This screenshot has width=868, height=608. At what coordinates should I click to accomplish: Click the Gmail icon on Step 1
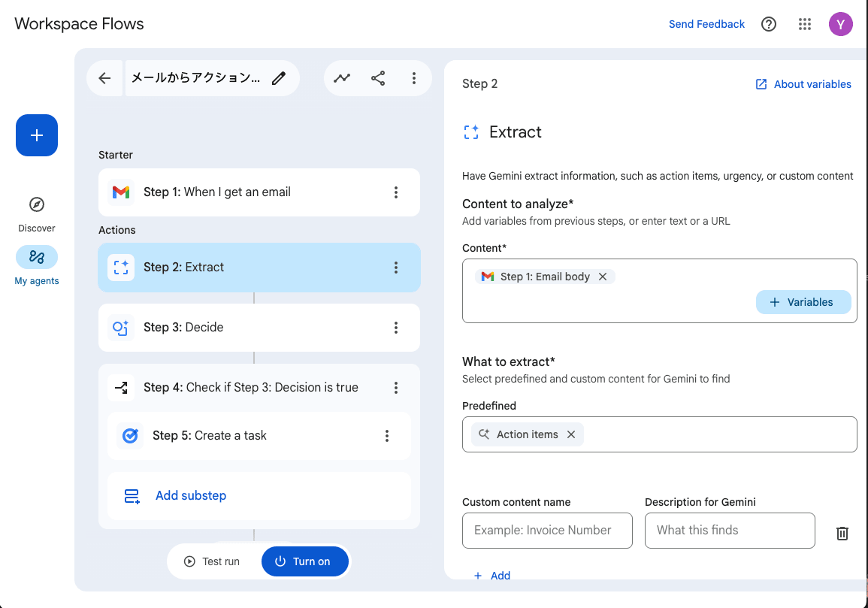(121, 192)
